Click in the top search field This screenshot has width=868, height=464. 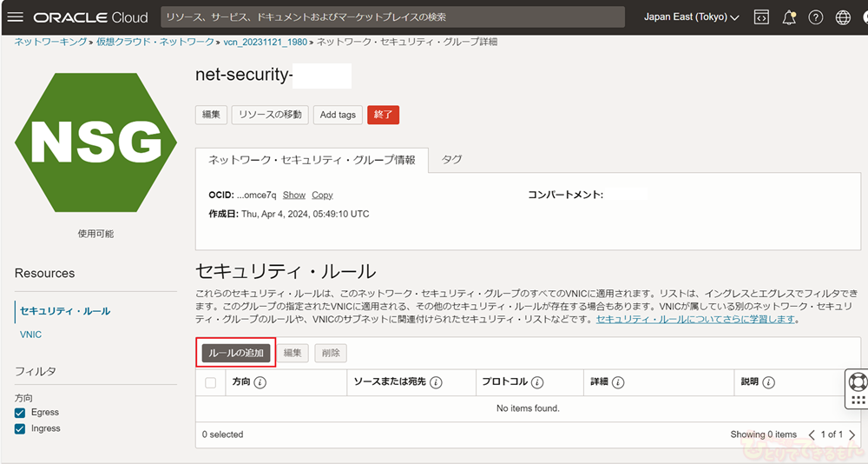392,17
